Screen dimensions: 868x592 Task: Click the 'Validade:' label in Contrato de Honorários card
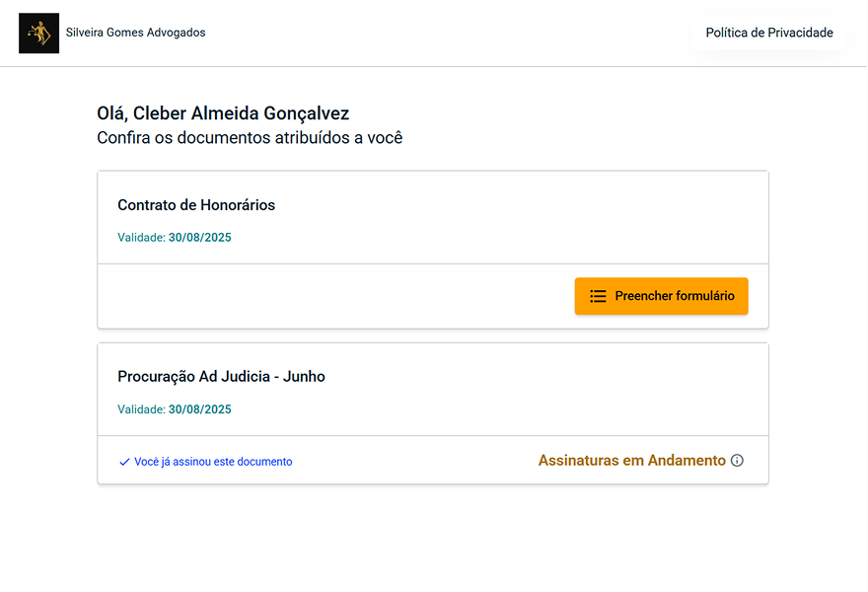tap(141, 238)
